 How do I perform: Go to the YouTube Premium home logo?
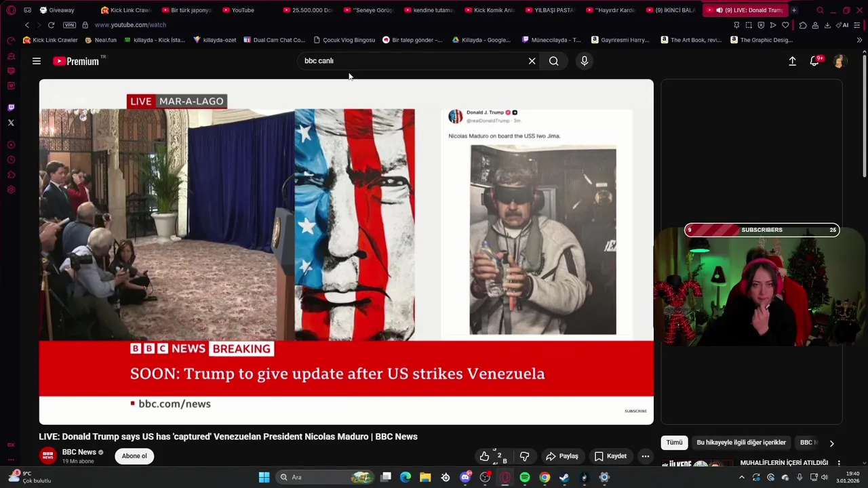click(x=77, y=61)
